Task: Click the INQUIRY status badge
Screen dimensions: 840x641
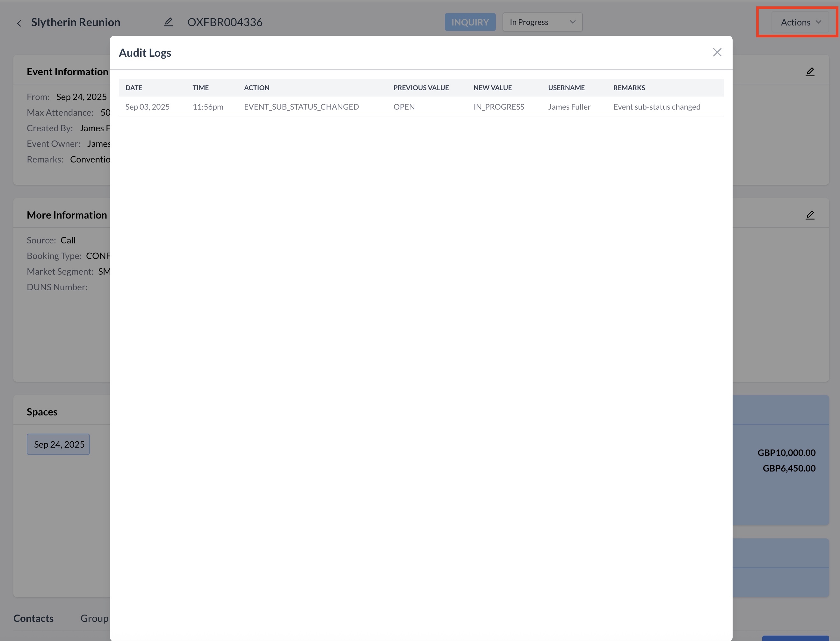Action: point(469,22)
